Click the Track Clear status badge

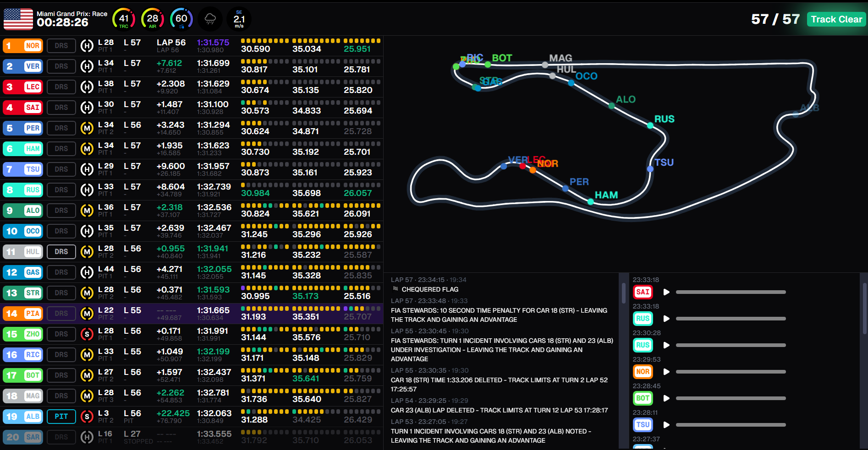[x=836, y=19]
